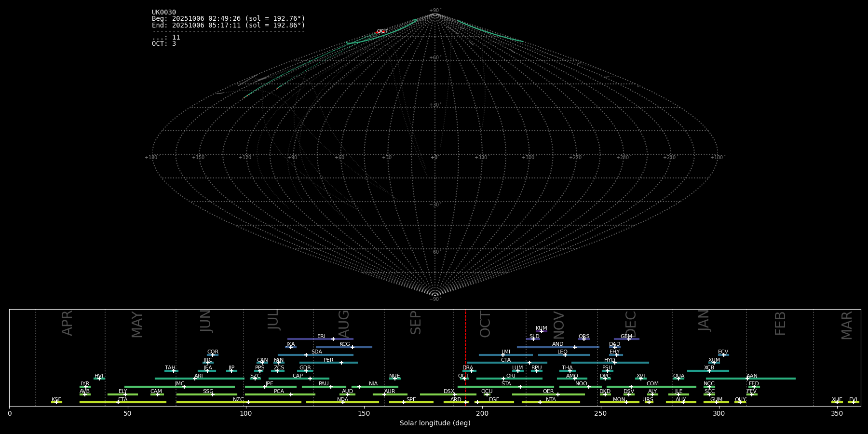Click the QUA shower peak cross
The width and height of the screenshot is (868, 434).
[678, 379]
